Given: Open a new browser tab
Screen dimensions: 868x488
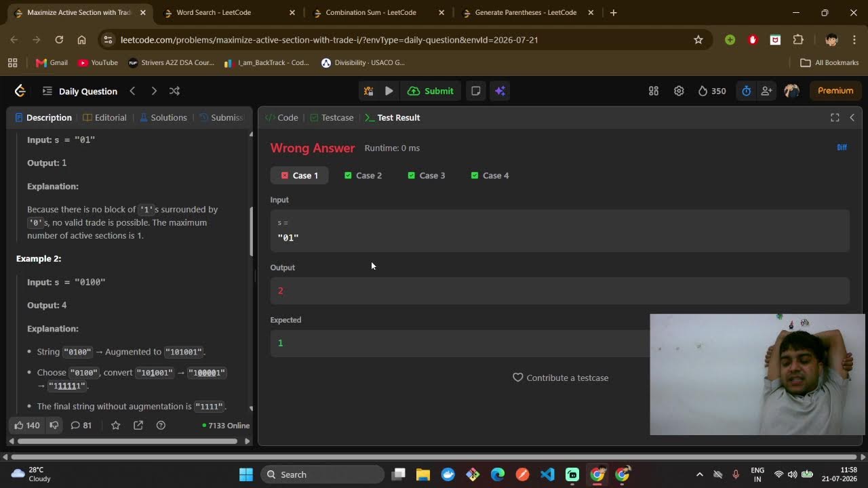Looking at the screenshot, I should (613, 12).
